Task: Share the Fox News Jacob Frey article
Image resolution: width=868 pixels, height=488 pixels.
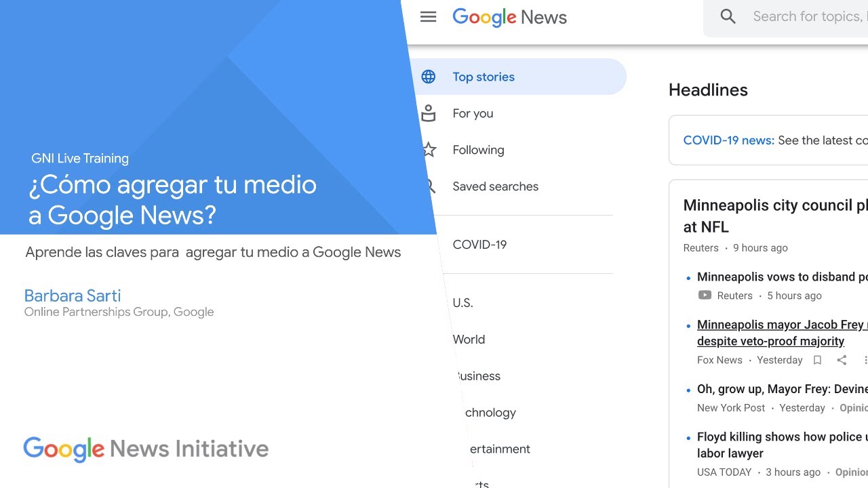Action: click(x=842, y=360)
